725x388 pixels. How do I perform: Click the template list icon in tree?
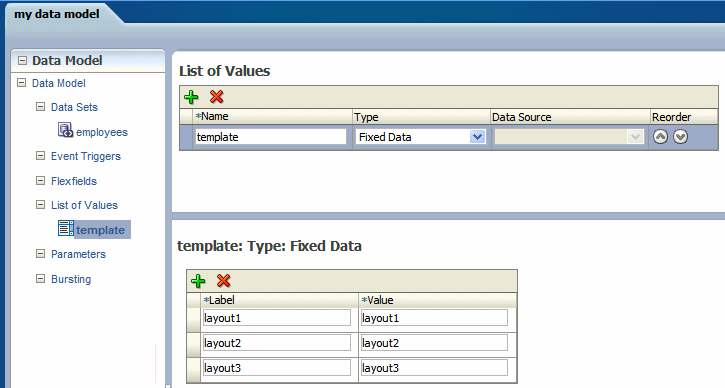pos(65,228)
